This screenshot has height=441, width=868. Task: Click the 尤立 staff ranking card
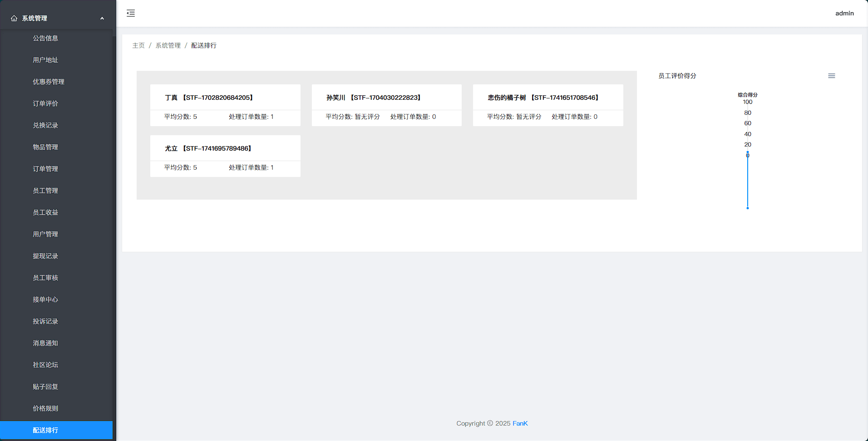point(225,156)
